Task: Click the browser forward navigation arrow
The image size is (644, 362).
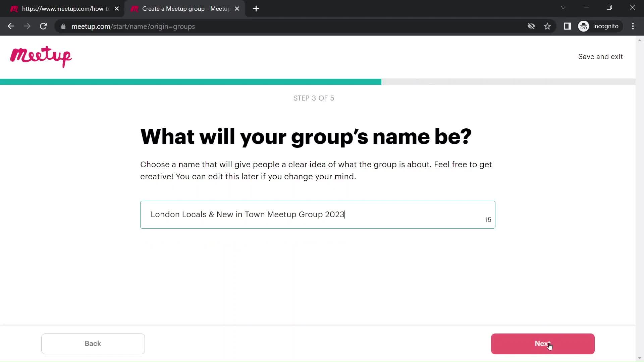Action: [28, 26]
